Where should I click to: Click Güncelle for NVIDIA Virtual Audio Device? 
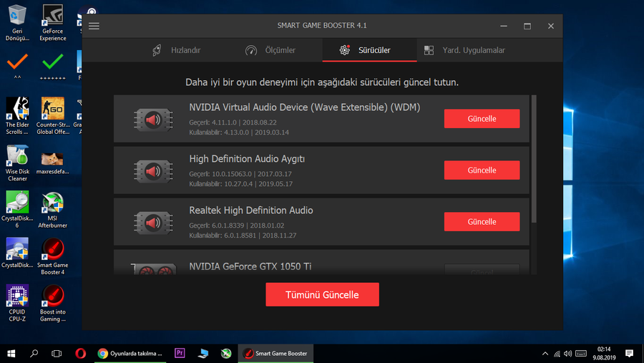(x=482, y=119)
